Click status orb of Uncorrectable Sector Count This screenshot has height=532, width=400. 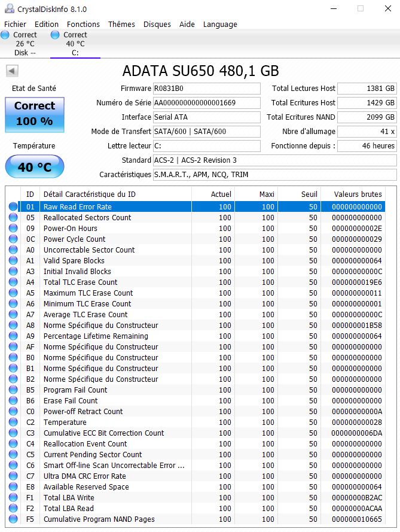13,250
